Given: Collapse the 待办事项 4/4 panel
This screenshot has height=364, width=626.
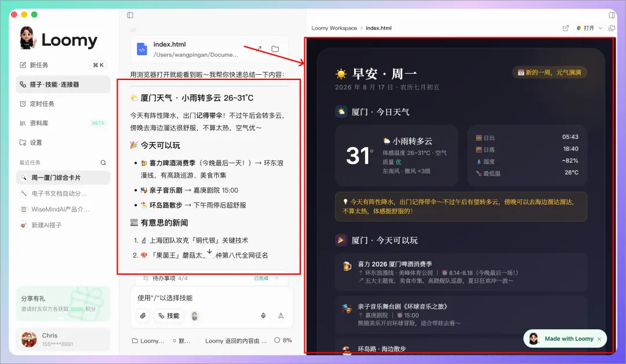Looking at the screenshot, I should coord(276,278).
